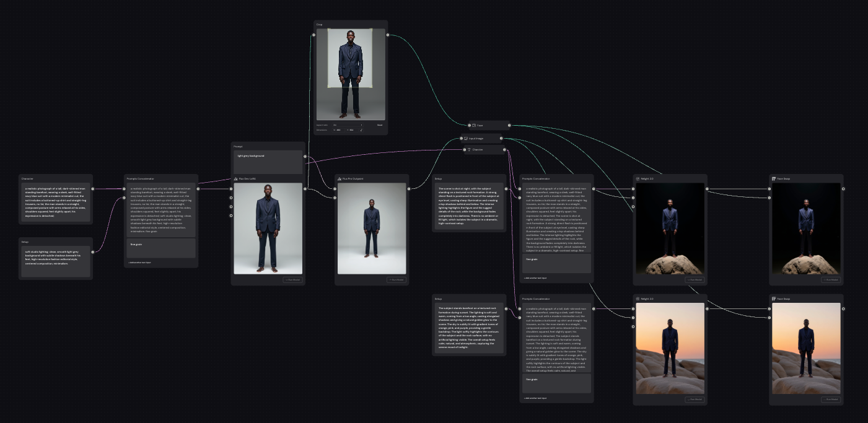Edit the 'light grey background' prompt field

268,162
